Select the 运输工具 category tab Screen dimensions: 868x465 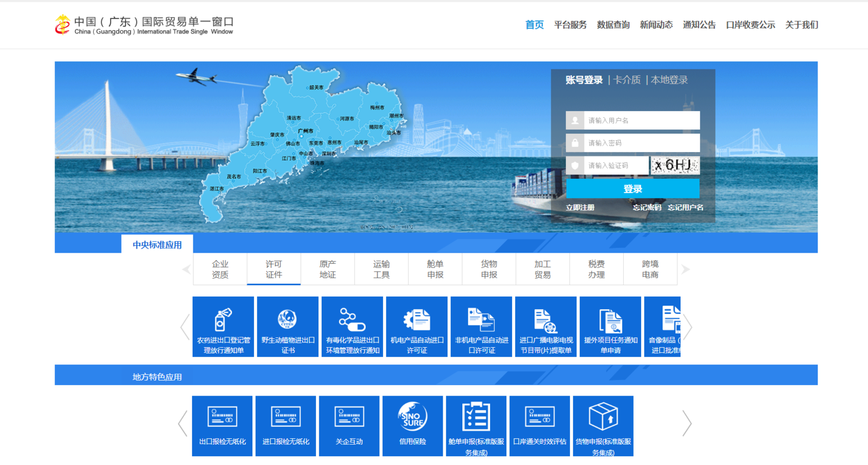pos(381,270)
